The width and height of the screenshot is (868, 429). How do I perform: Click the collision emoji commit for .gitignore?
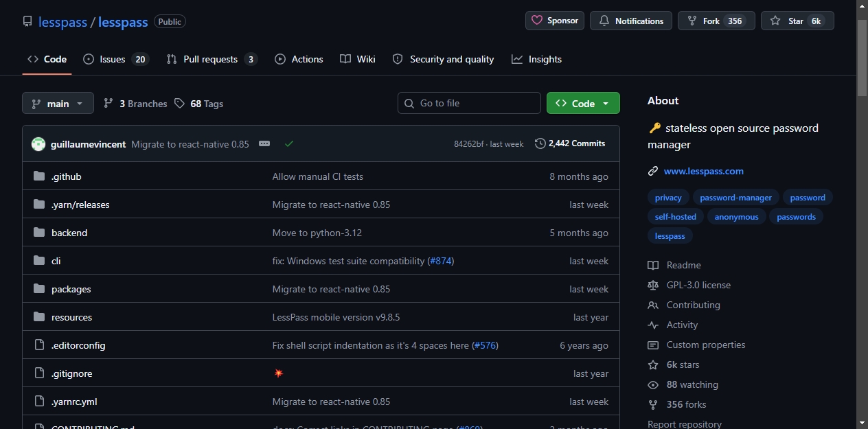point(278,373)
